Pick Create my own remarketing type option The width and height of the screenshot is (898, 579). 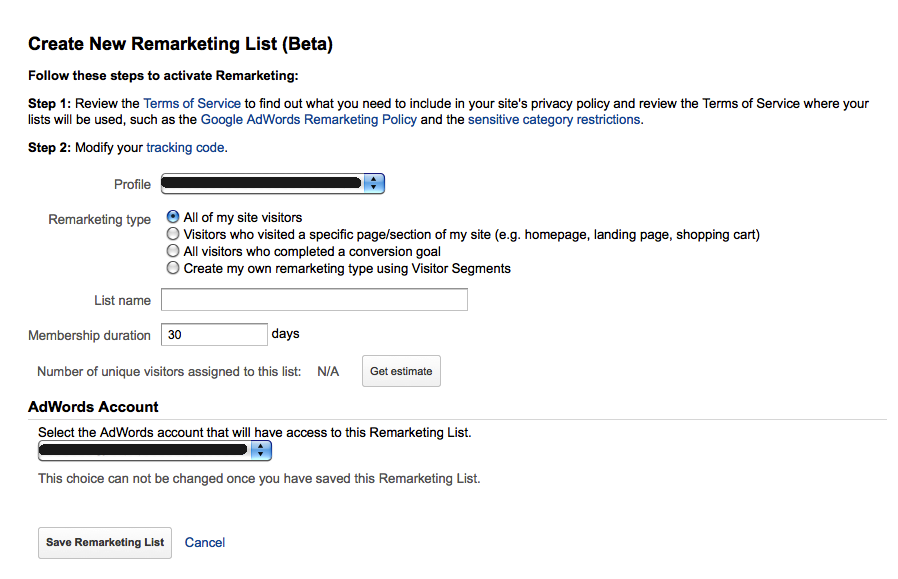(x=174, y=268)
